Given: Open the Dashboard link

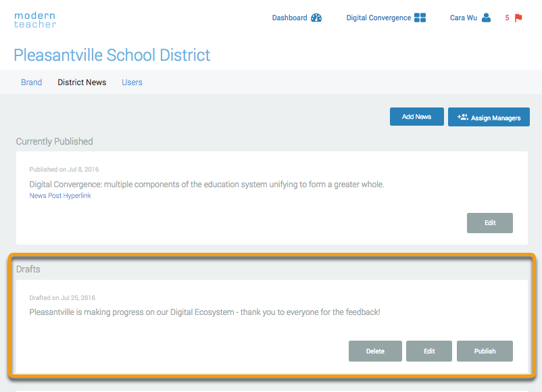Looking at the screenshot, I should pos(289,18).
